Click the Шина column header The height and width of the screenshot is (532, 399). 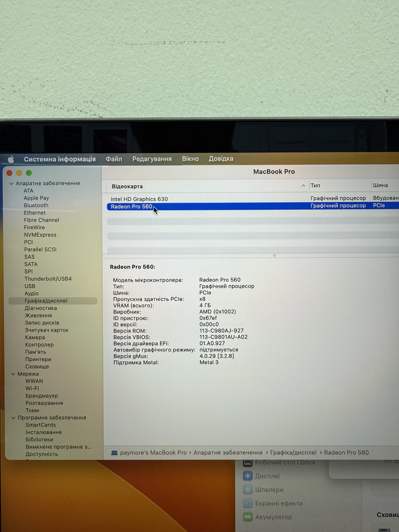click(380, 185)
